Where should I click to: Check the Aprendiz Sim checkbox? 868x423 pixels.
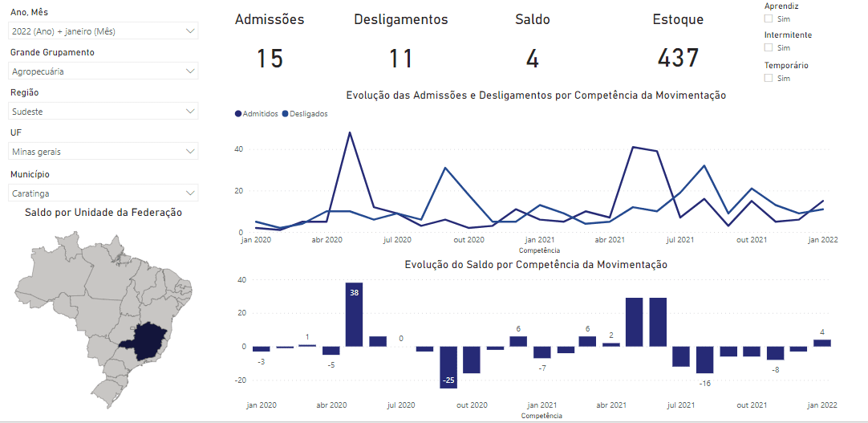[x=769, y=18]
